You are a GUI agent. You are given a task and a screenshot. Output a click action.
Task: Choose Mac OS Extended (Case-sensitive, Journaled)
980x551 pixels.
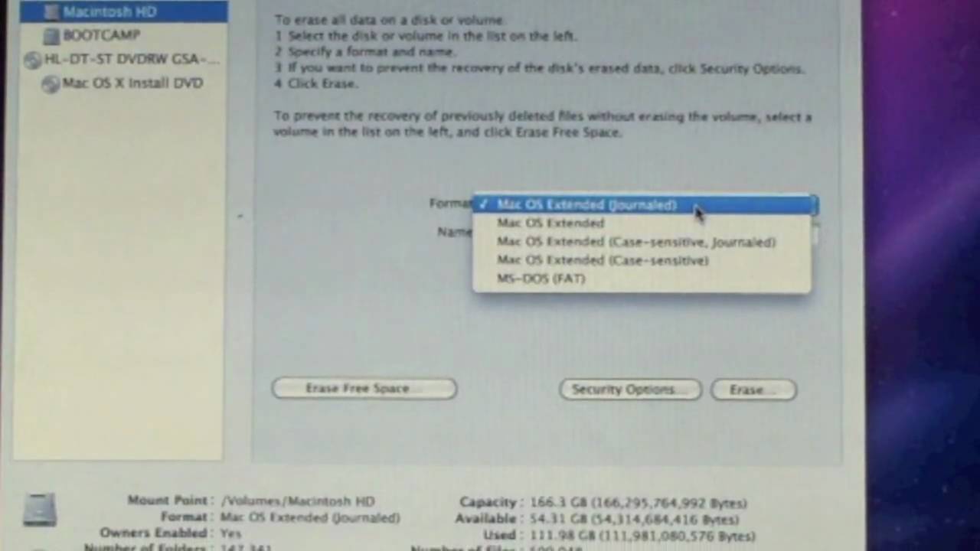point(642,242)
